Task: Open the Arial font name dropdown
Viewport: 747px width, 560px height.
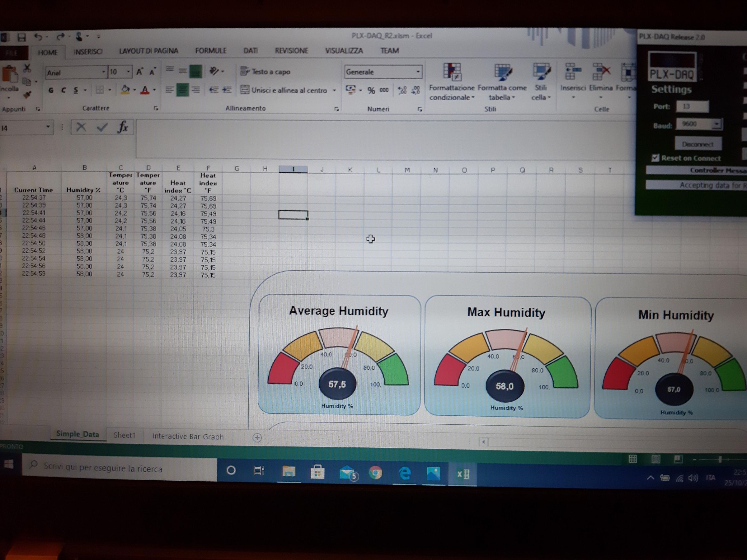Action: pyautogui.click(x=104, y=72)
